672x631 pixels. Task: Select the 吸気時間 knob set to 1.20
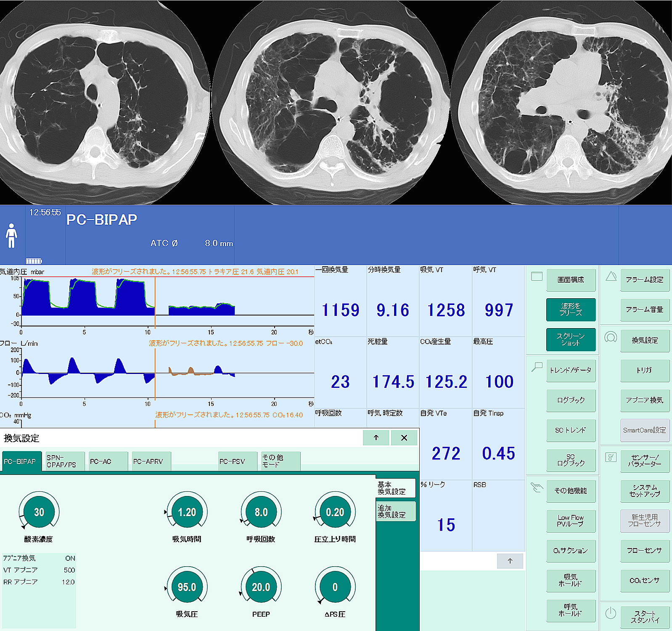187,512
